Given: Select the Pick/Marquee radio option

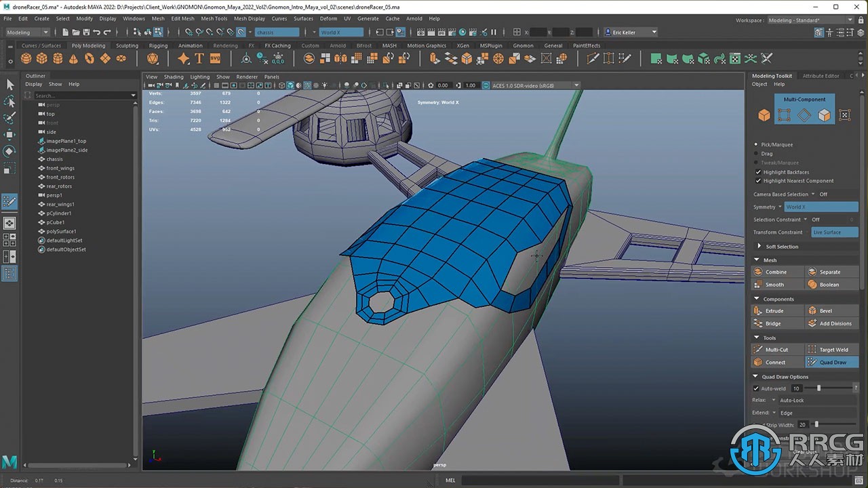Looking at the screenshot, I should click(x=757, y=144).
